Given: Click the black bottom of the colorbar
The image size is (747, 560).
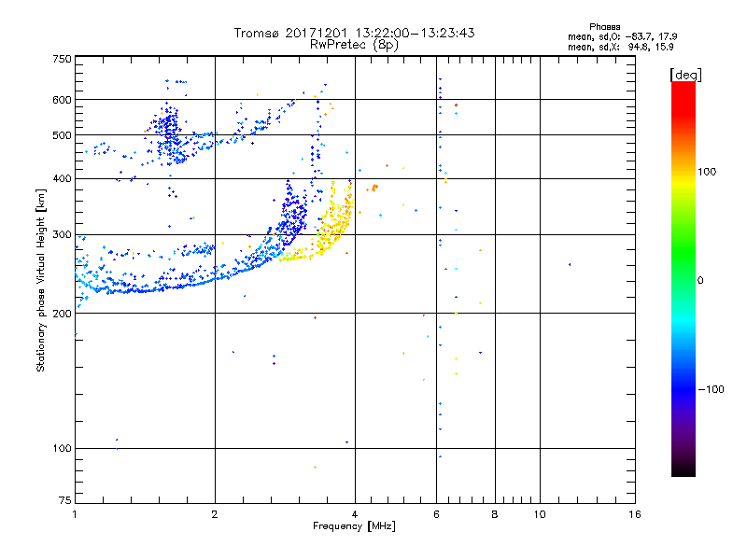Looking at the screenshot, I should tap(684, 468).
